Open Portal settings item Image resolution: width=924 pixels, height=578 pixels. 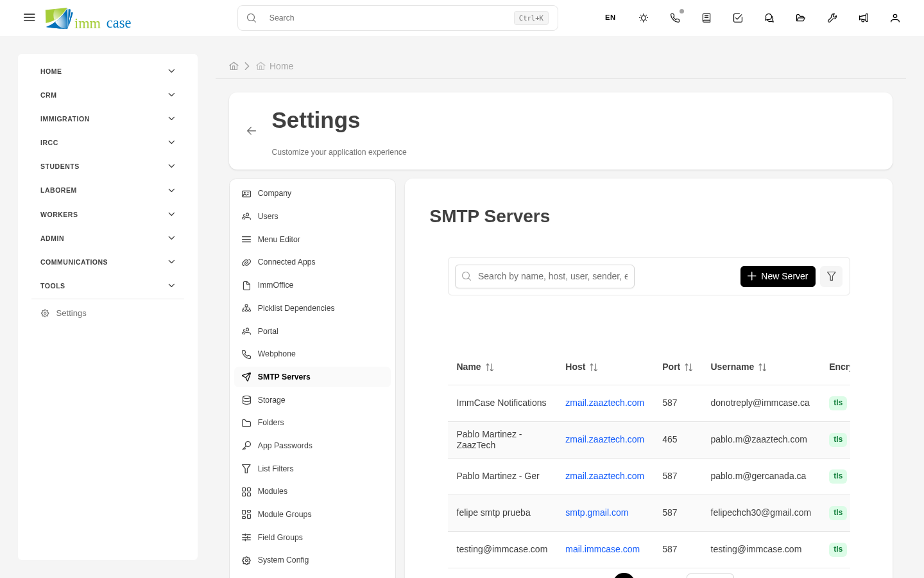click(x=312, y=331)
